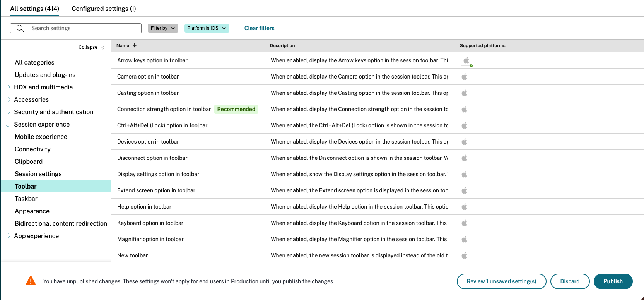This screenshot has height=300, width=644.
Task: Expand the App experience category
Action: pos(9,236)
